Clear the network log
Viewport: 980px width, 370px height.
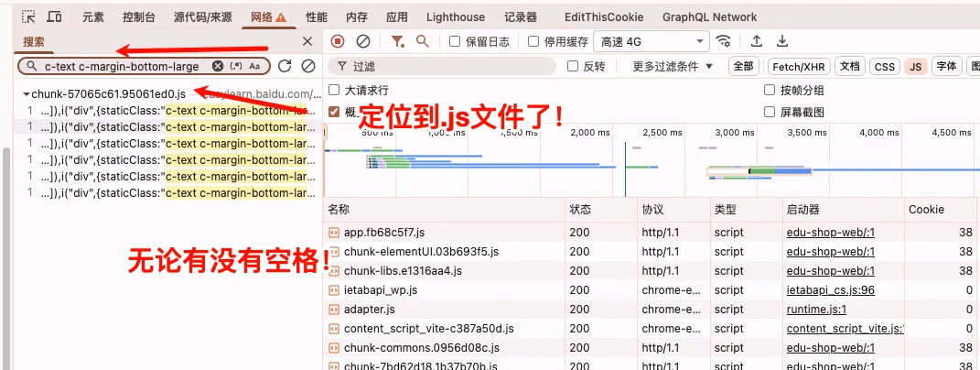point(363,41)
